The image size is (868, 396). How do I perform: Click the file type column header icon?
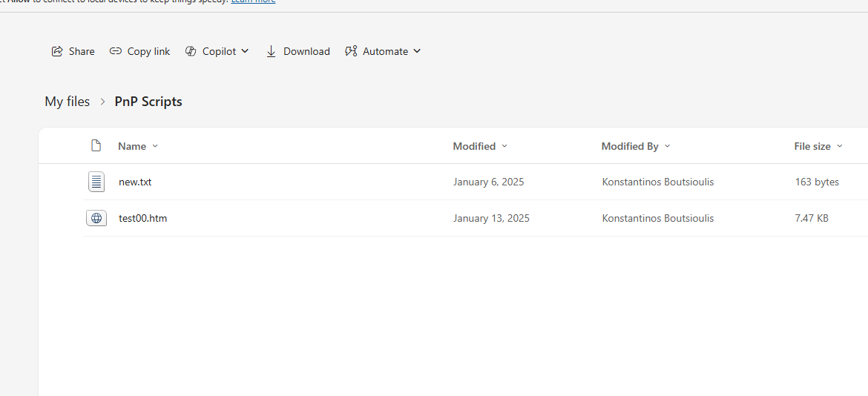(96, 146)
